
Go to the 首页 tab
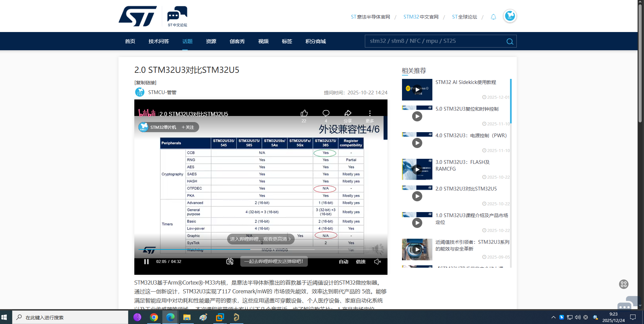(x=130, y=41)
